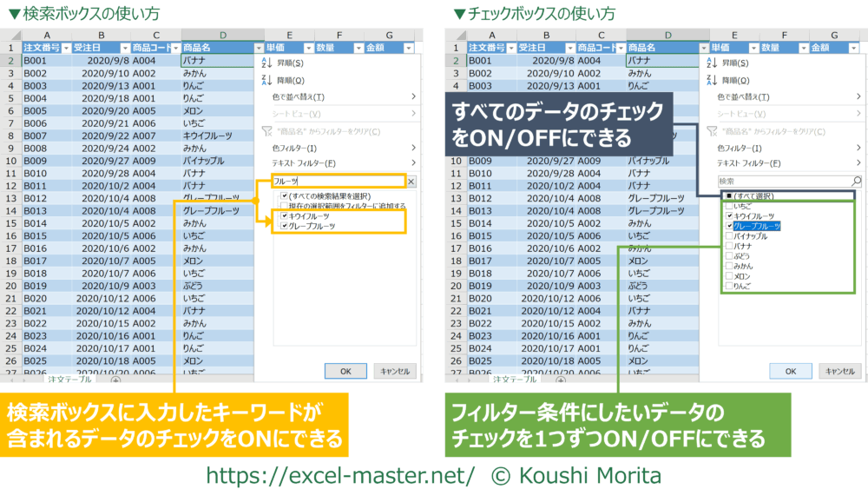
Task: Click the add-sheet plus icon under チェックボックスの使い方
Action: pyautogui.click(x=560, y=380)
